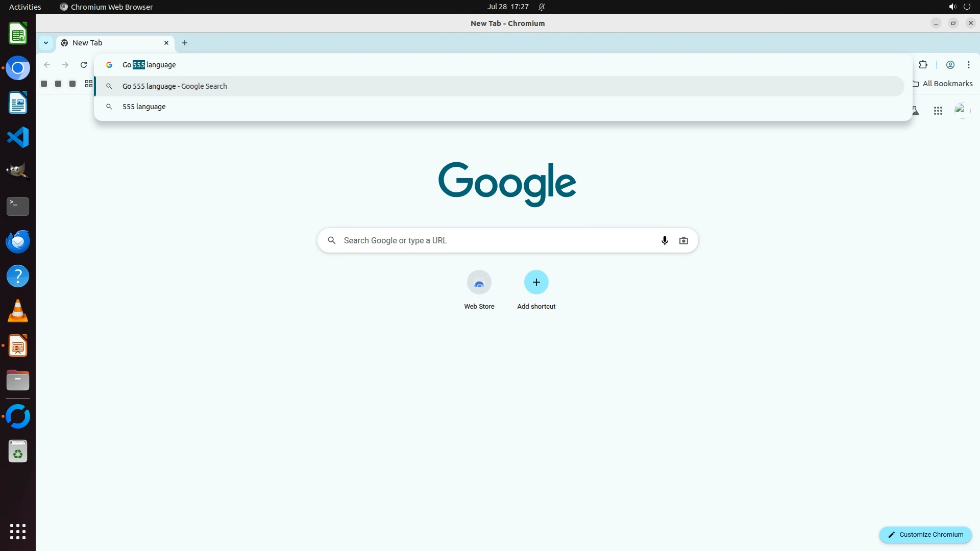980x551 pixels.
Task: Open the bookmarks bar apps grid shortcut
Action: click(x=89, y=84)
